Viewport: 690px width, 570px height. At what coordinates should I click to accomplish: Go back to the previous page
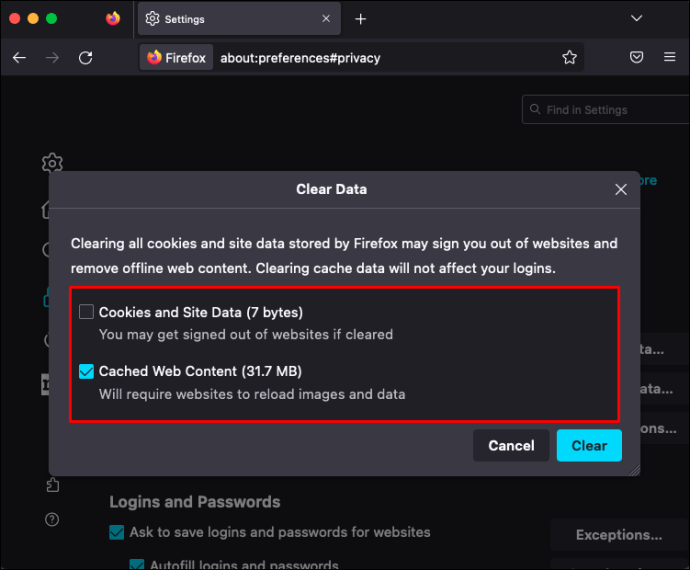pyautogui.click(x=19, y=58)
